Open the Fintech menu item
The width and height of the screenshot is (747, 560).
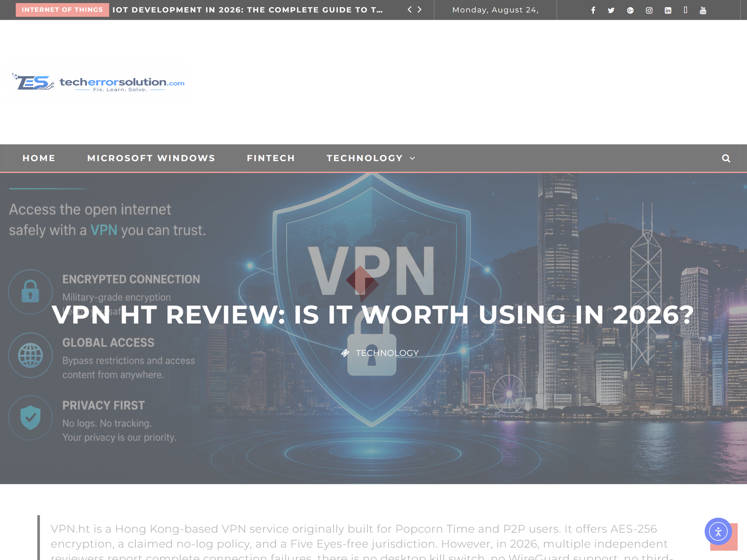coord(271,158)
